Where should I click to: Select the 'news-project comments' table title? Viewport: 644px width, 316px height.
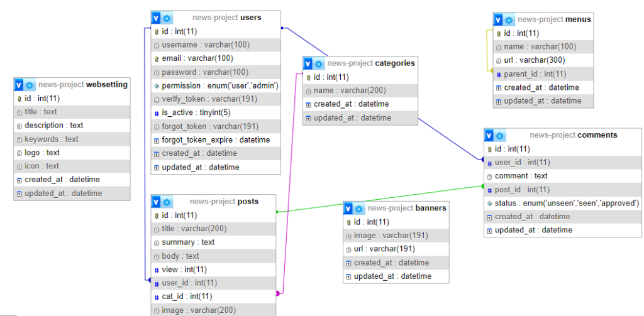click(x=574, y=135)
